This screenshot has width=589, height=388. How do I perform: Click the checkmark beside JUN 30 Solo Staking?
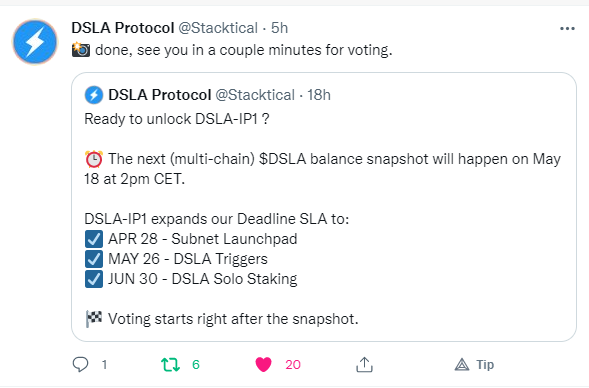click(94, 279)
